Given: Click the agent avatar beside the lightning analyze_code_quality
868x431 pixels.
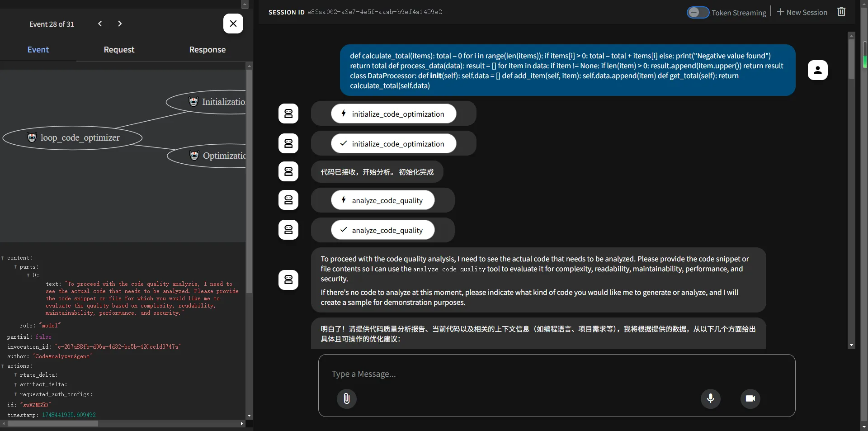Looking at the screenshot, I should coord(288,200).
